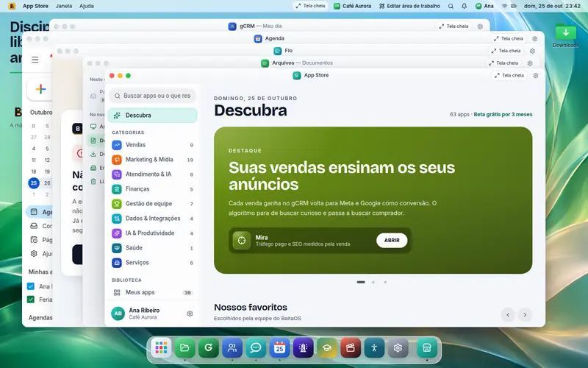Open gCRM window settings gear
Viewport: 588px width, 368px height.
[x=480, y=26]
